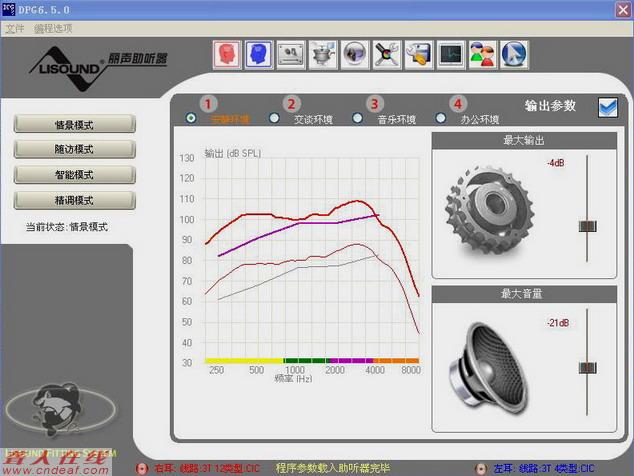Click the 程序参数载入助听器完毕 status message
This screenshot has height=476, width=634.
(333, 468)
